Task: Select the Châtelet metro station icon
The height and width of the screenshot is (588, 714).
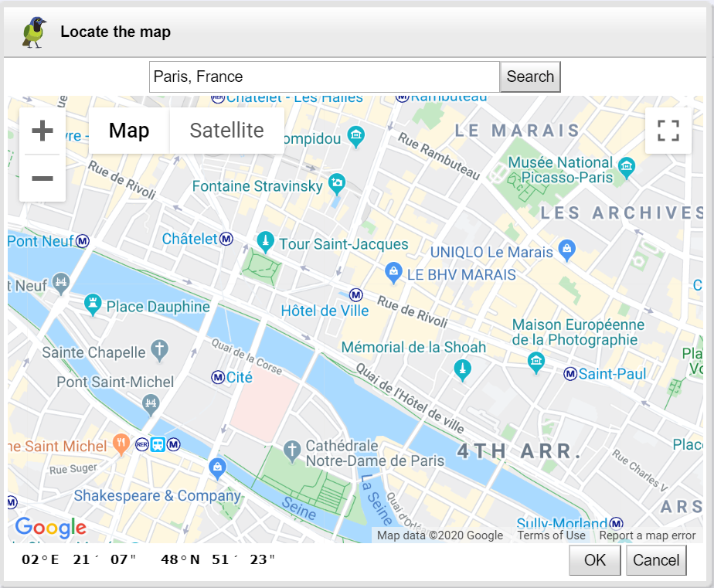Action: 226,239
